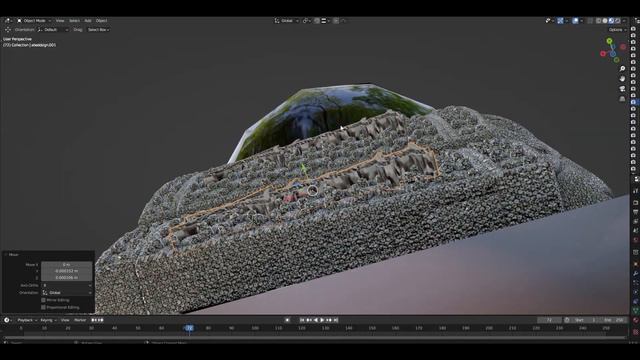Viewport: 640px width, 360px height.
Task: Open the viewport shading options dropdown
Action: [624, 20]
